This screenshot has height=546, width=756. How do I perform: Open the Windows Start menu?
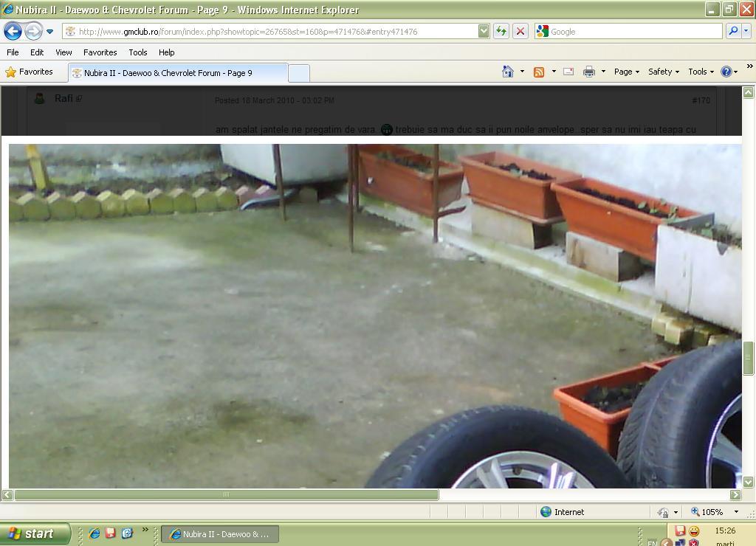(x=35, y=533)
